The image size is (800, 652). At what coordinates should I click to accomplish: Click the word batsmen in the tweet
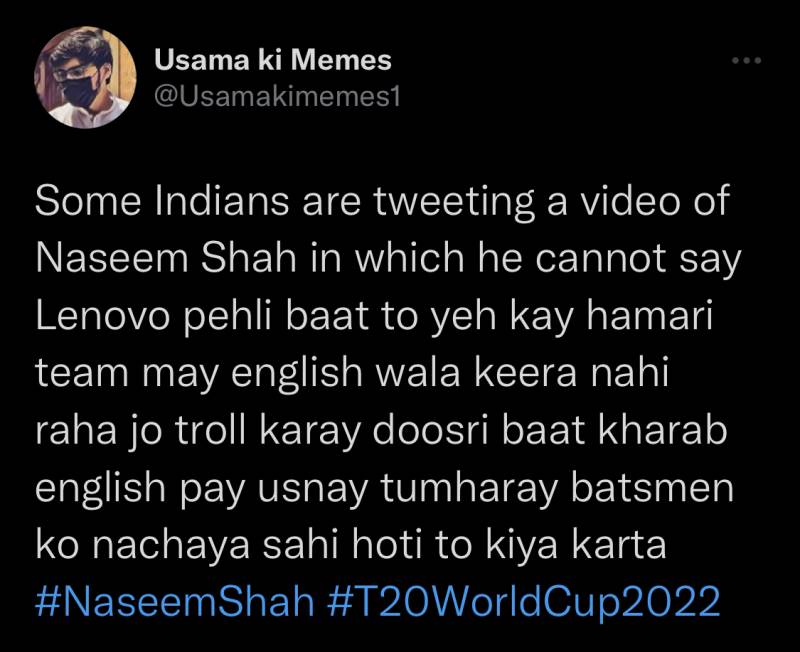(x=652, y=488)
